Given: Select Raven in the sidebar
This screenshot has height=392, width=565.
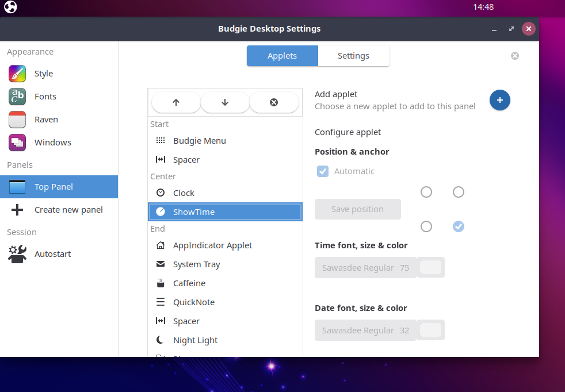Looking at the screenshot, I should pos(46,120).
